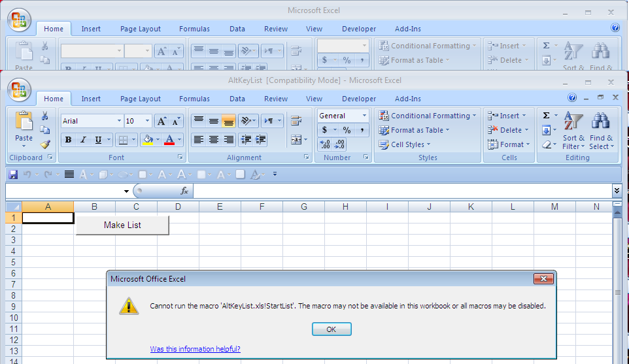629x364 pixels.
Task: Click the Center text alignment icon
Action: [x=213, y=139]
